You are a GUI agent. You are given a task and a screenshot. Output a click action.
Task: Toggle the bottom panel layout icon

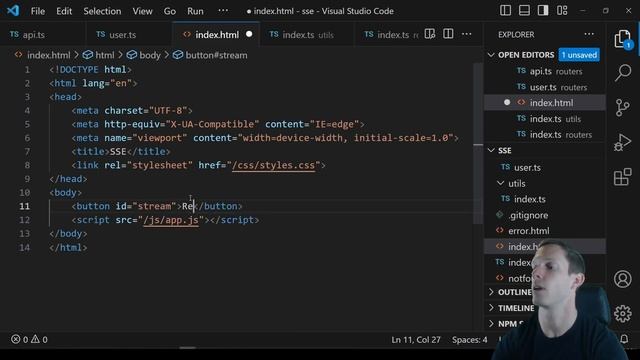[524, 11]
